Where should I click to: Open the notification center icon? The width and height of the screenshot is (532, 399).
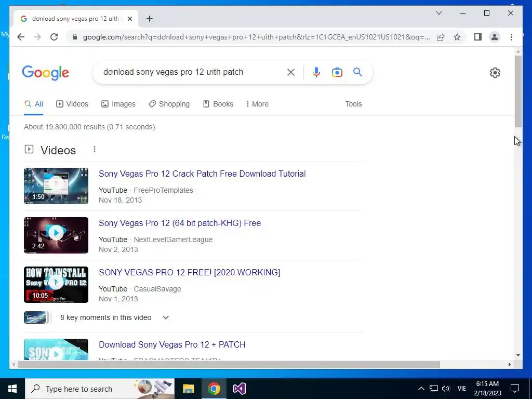coord(515,389)
